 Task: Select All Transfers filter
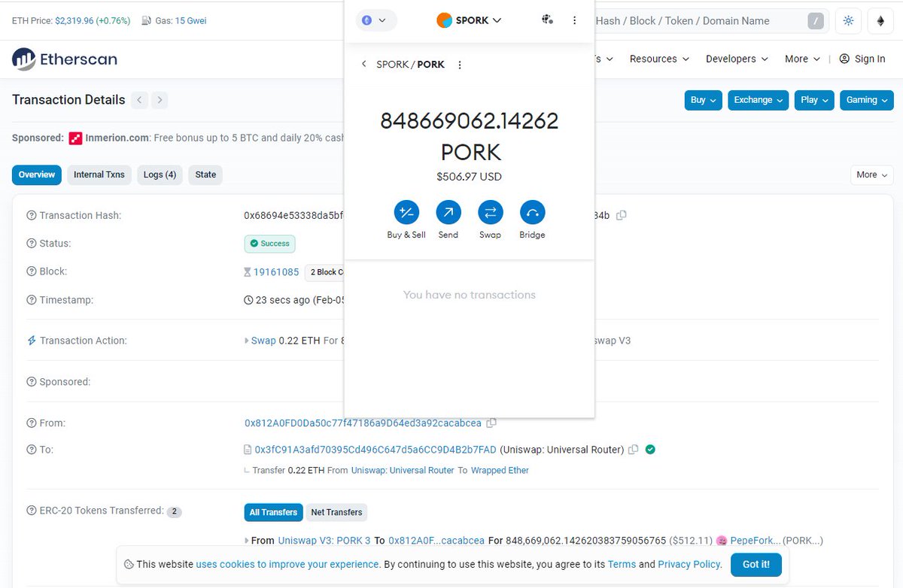coord(273,512)
